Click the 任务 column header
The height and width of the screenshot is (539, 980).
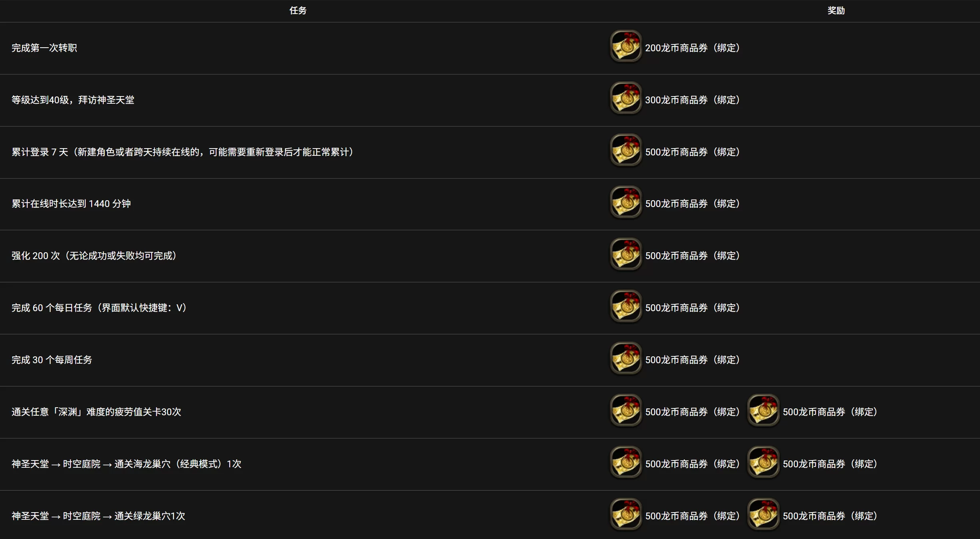click(x=298, y=11)
